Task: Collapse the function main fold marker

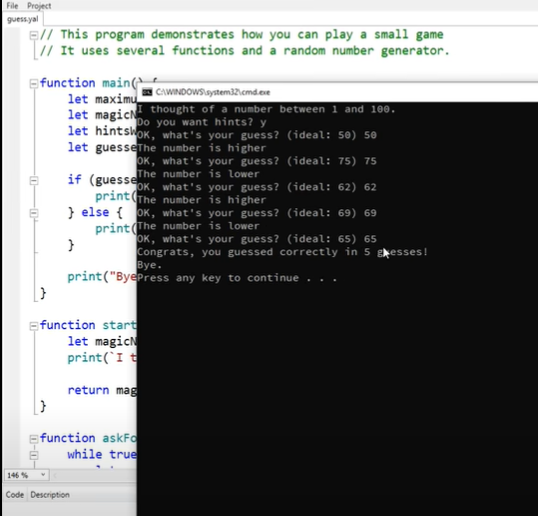Action: point(34,83)
